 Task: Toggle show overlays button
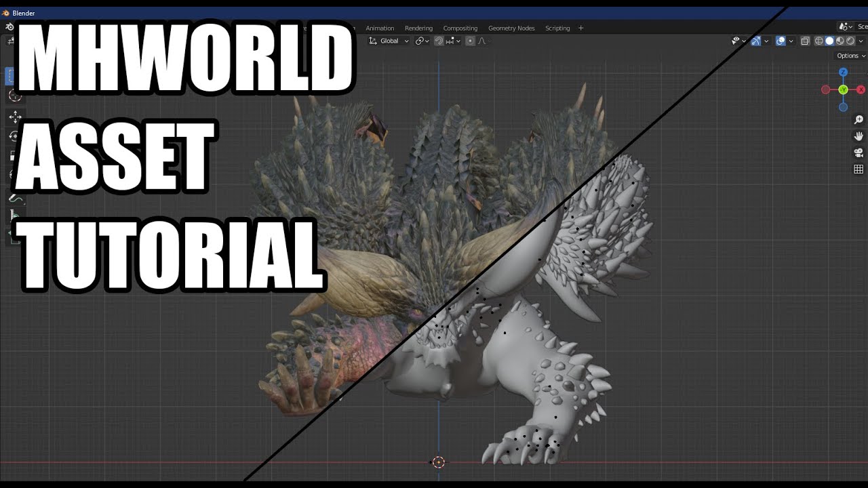pos(781,41)
